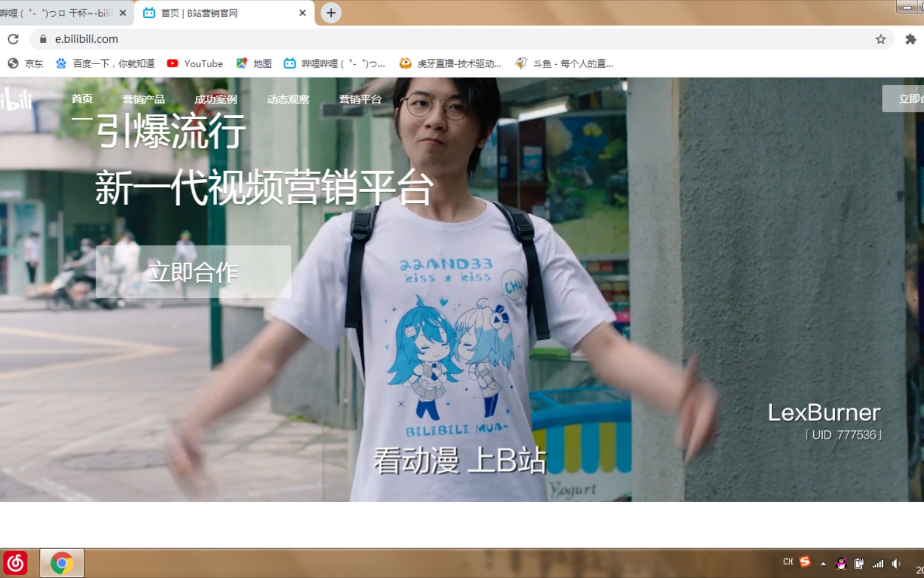924x578 pixels.
Task: Open the extensions puzzle icon
Action: coord(911,39)
